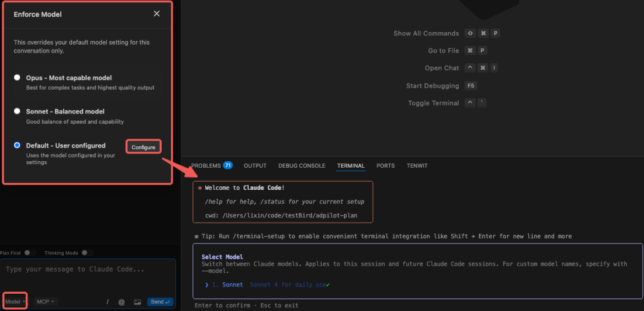Open the DEBUG CONSOLE tab
Viewport: 644px width, 311px height.
[x=302, y=165]
